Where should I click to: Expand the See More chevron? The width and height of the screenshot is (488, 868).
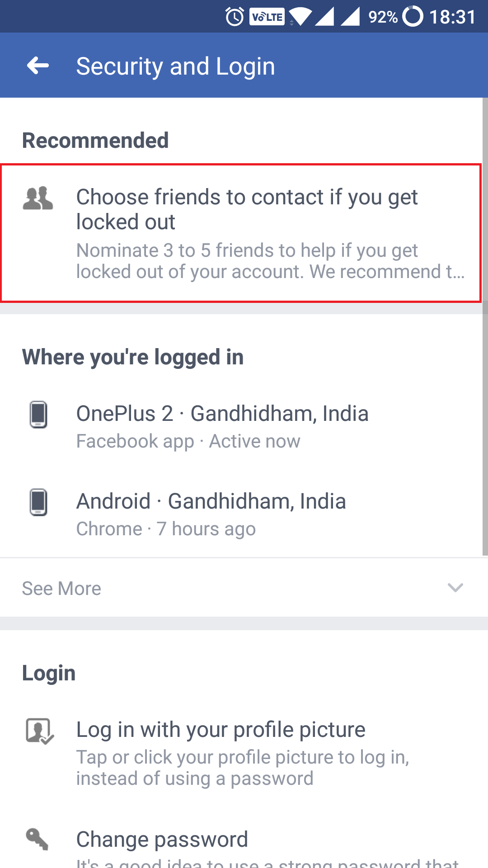click(455, 588)
